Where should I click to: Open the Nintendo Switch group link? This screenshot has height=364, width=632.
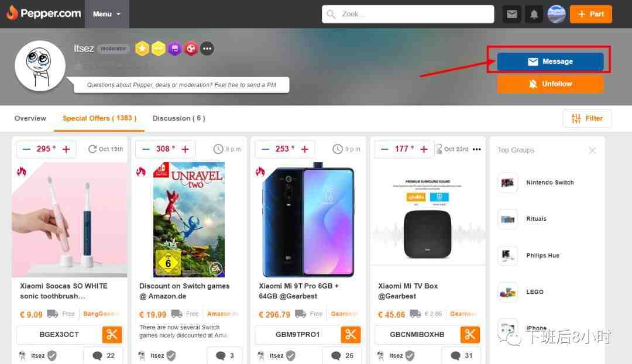pos(549,183)
